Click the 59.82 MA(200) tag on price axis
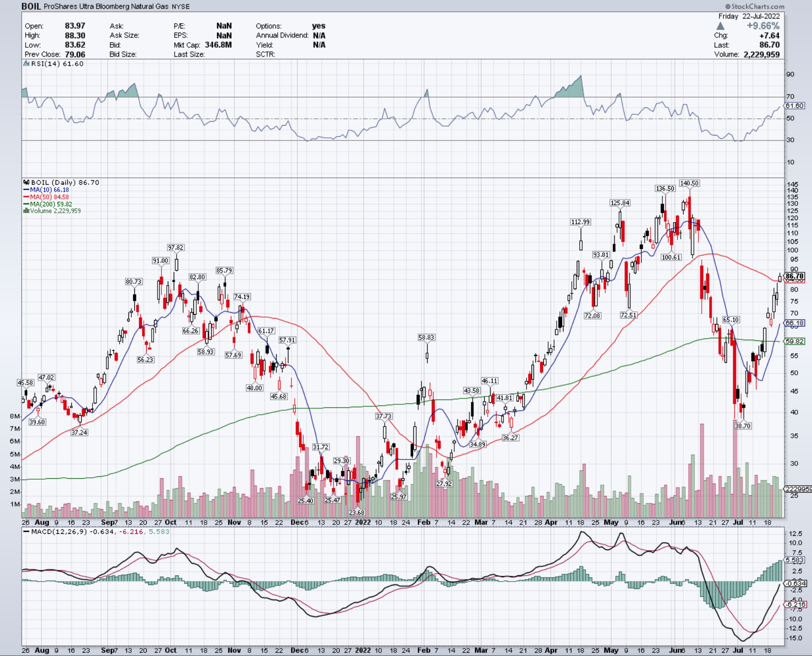The width and height of the screenshot is (812, 656). [x=794, y=341]
